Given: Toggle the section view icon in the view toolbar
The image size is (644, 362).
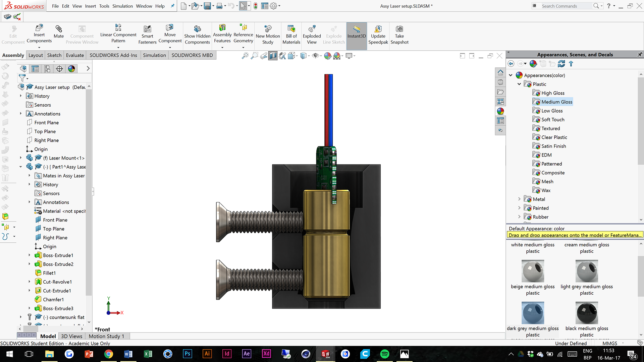Looking at the screenshot, I should pyautogui.click(x=273, y=56).
